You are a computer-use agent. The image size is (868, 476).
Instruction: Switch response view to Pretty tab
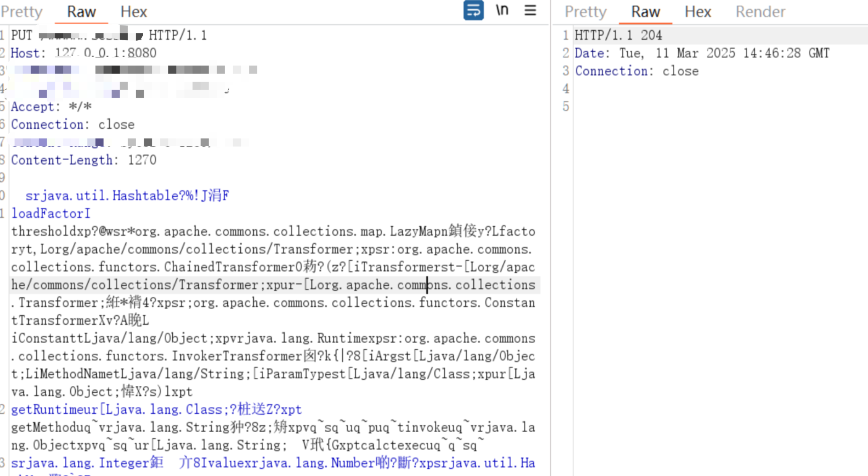point(585,12)
